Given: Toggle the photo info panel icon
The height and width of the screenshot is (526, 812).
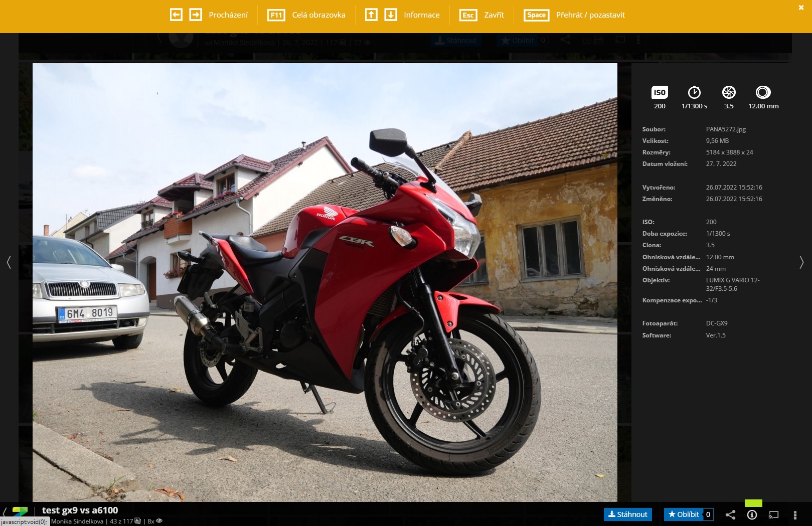Looking at the screenshot, I should click(752, 515).
